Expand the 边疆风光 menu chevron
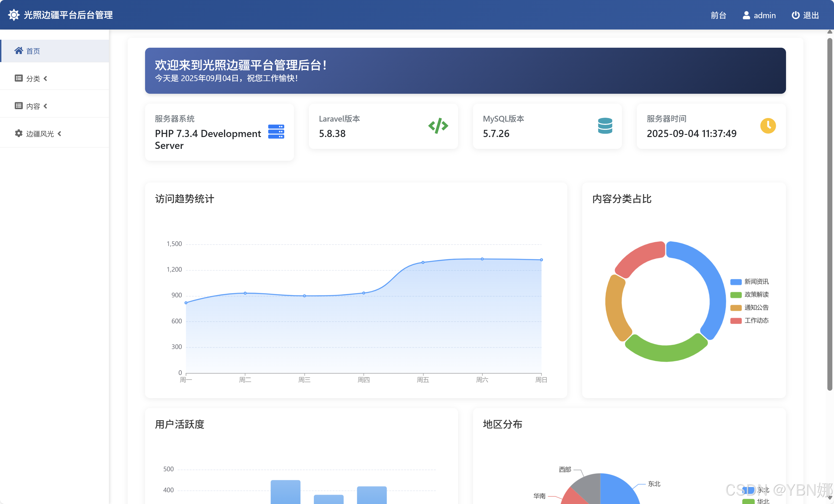The height and width of the screenshot is (504, 834). click(x=60, y=134)
